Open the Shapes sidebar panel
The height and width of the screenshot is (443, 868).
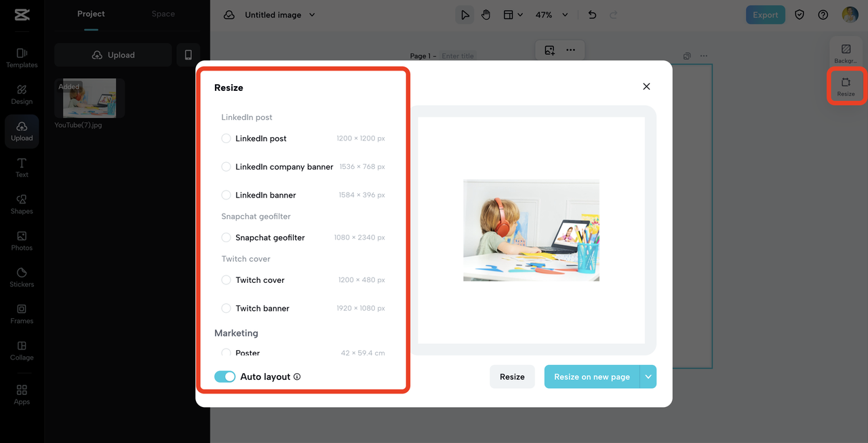22,204
